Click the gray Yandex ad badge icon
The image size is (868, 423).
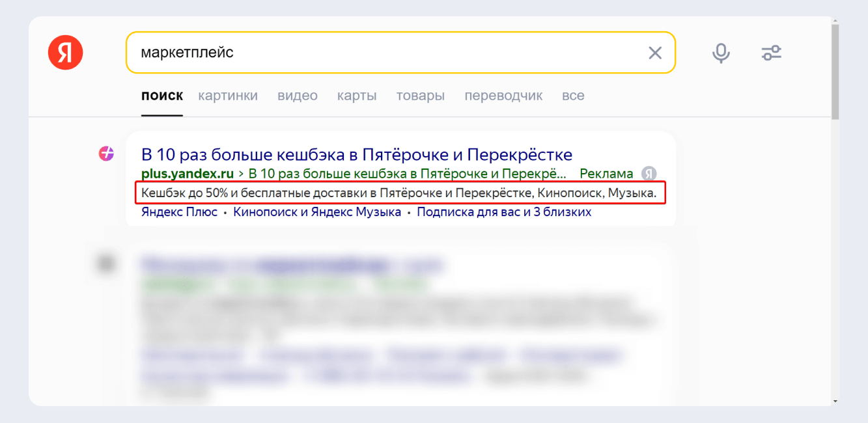click(649, 174)
